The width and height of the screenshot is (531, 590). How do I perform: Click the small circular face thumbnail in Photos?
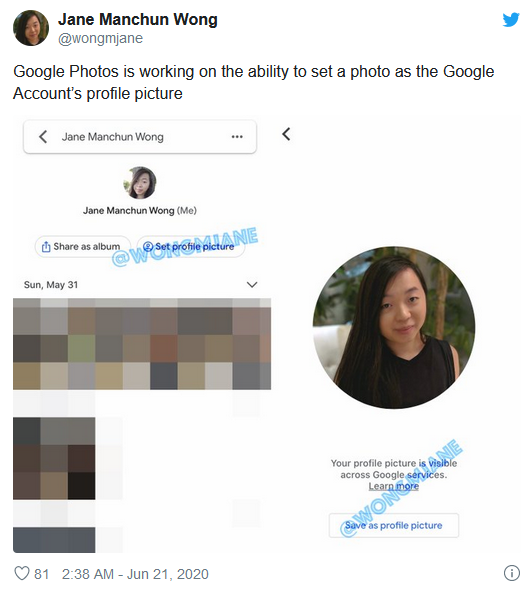tap(140, 182)
